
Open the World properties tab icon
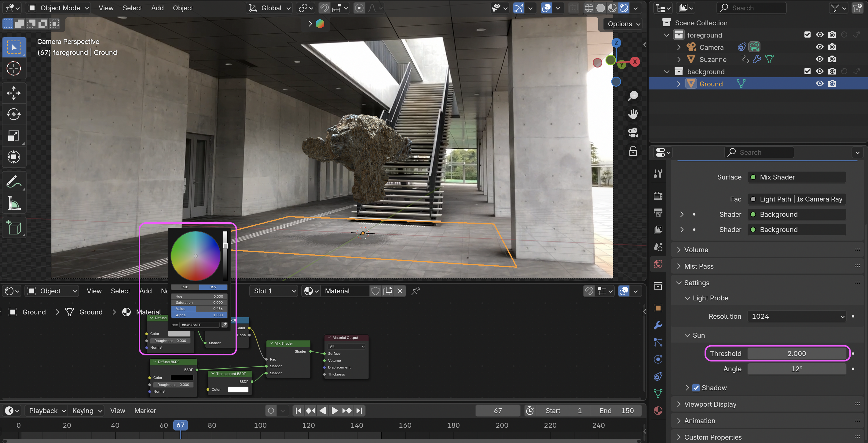(658, 264)
